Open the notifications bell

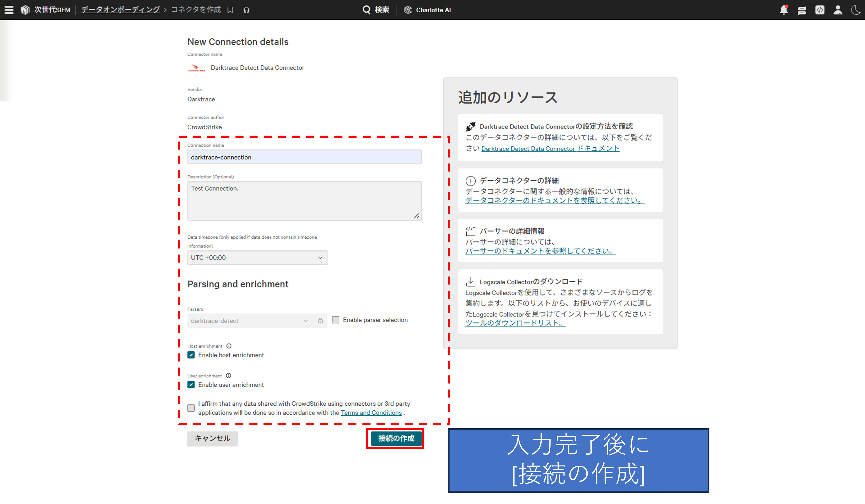pyautogui.click(x=784, y=10)
